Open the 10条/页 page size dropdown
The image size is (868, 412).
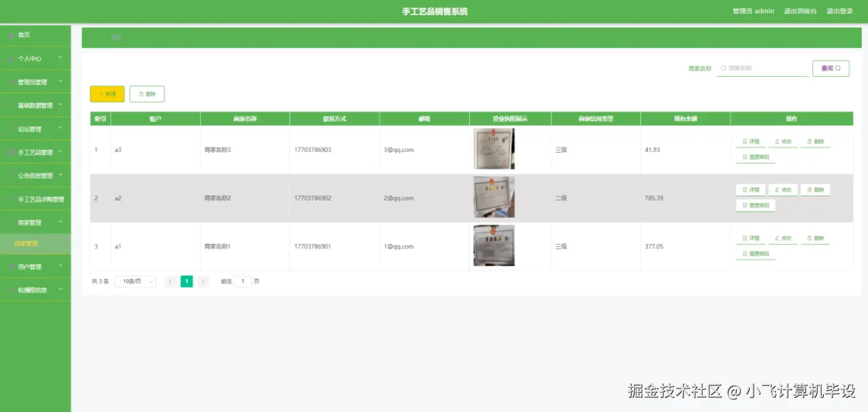135,282
